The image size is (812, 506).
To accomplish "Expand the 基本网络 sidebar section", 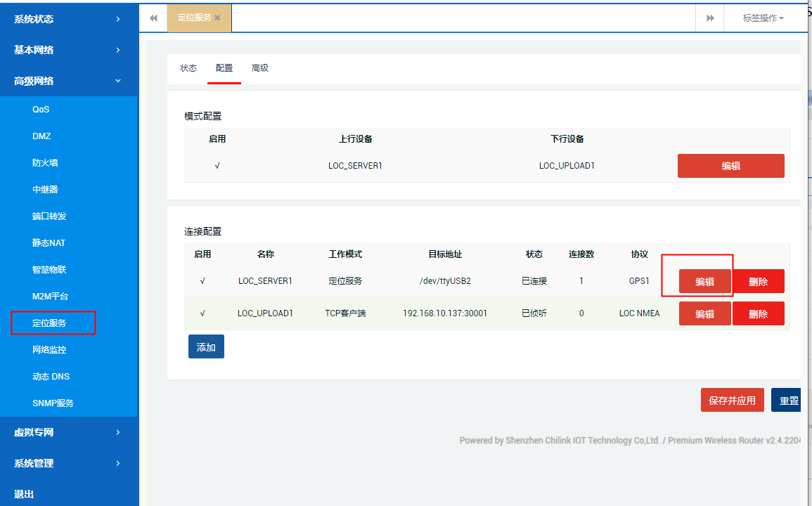I will (68, 50).
